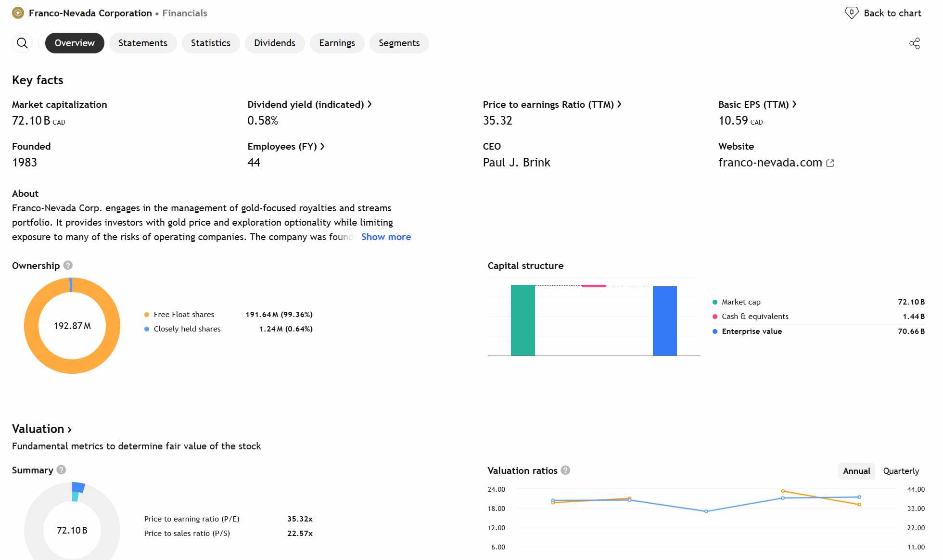Click the 1.24 M (0.64%) value
943x560 pixels.
(286, 329)
